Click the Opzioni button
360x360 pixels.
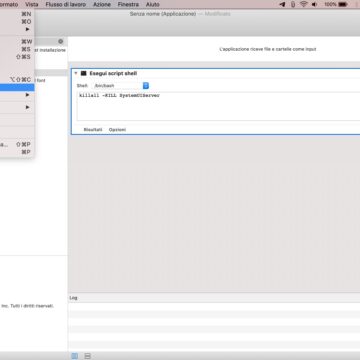(117, 130)
